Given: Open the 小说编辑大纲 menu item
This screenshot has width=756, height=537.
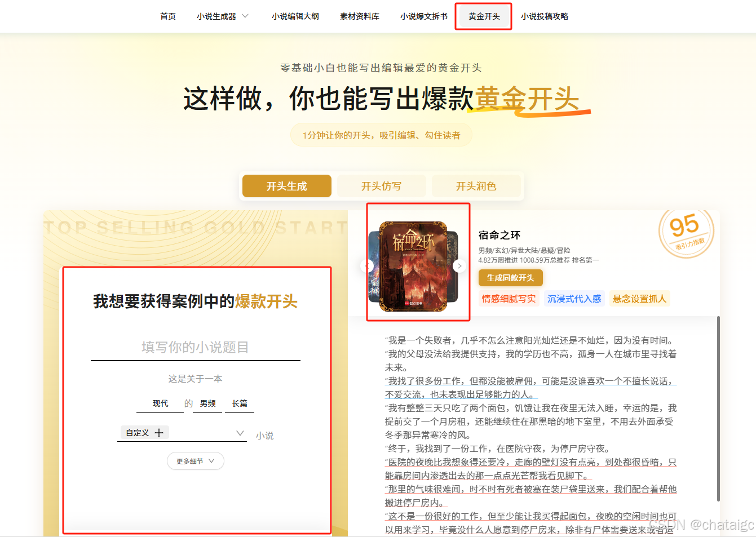Looking at the screenshot, I should (x=295, y=16).
